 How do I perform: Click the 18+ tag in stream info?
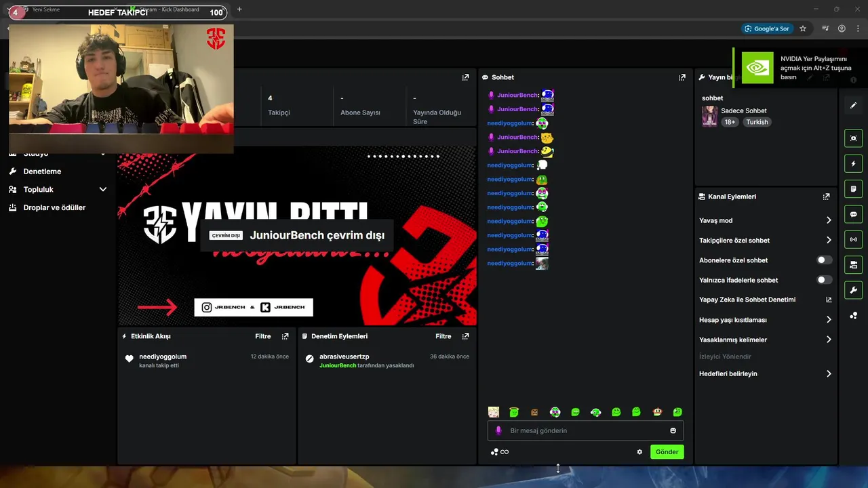[x=730, y=122]
